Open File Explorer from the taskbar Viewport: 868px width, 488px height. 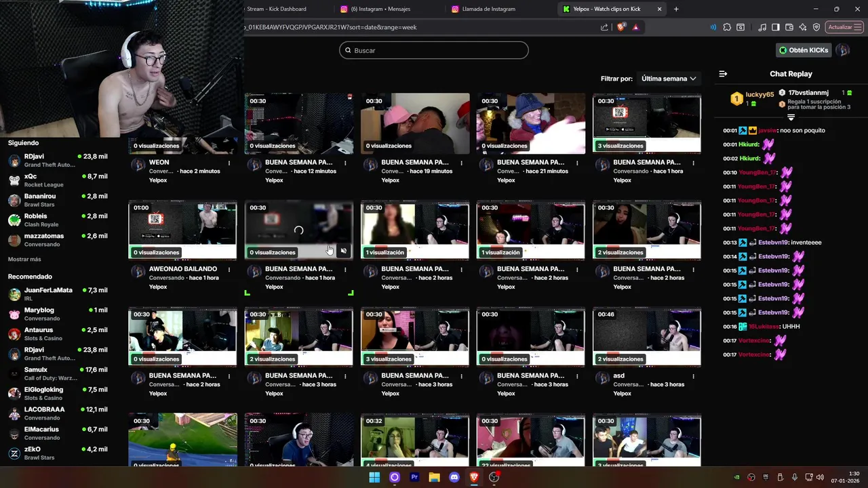(x=434, y=477)
